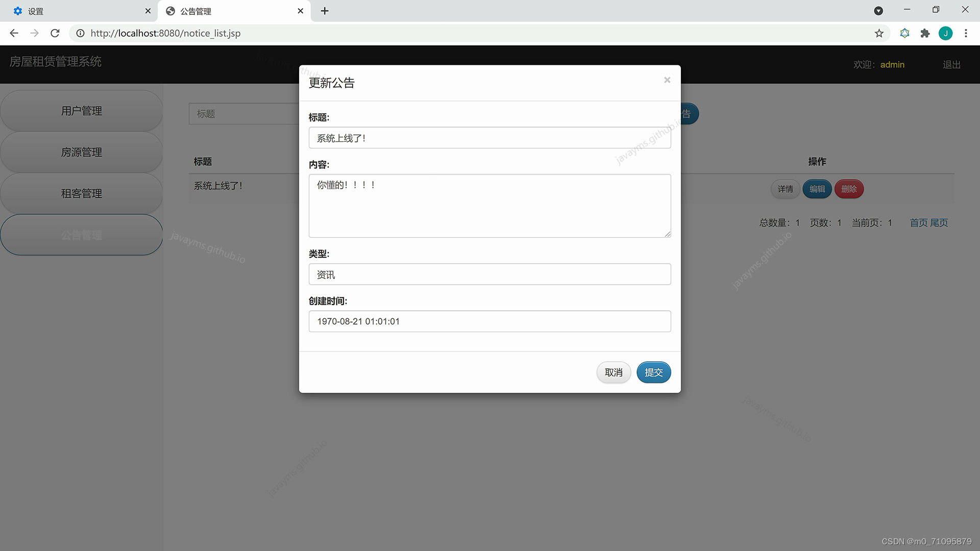980x551 pixels.
Task: Focus the 标题 field in the dialog
Action: [489, 138]
